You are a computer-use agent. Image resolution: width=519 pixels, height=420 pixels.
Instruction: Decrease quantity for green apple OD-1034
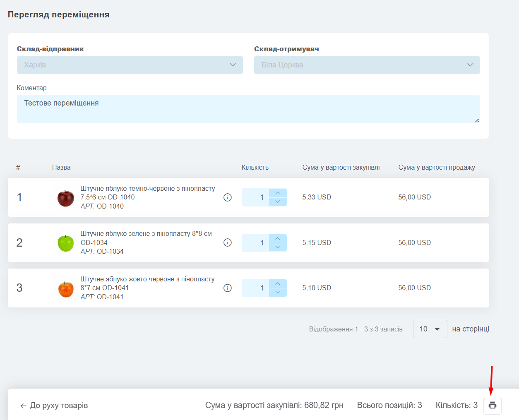click(278, 247)
